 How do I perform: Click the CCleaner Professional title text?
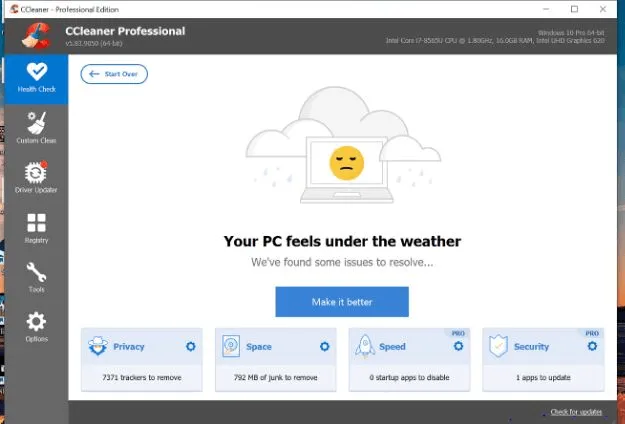point(125,31)
